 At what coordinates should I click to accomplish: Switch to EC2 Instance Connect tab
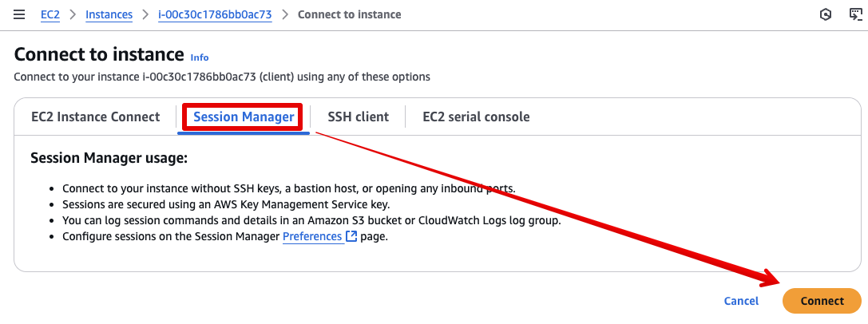coord(95,117)
